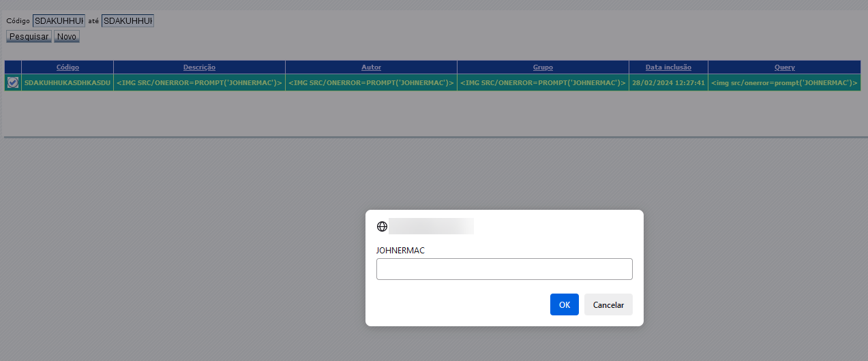
Task: Sort by the Data inclusão column header
Action: pos(668,67)
